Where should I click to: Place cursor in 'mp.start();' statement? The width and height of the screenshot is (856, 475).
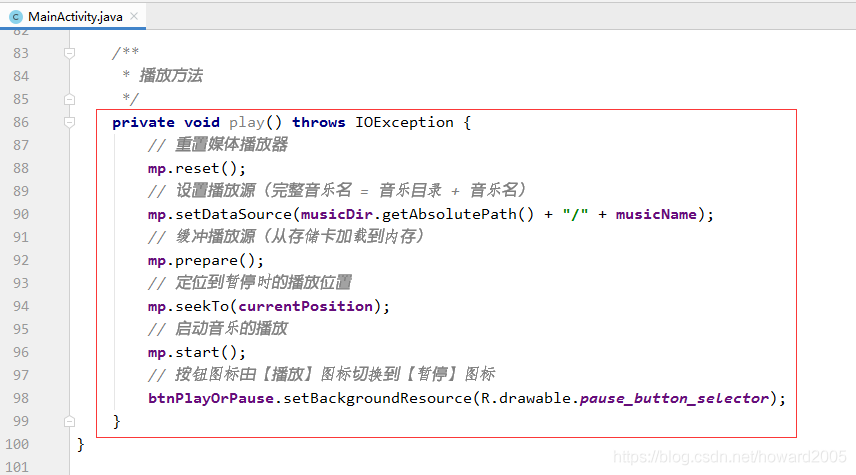(197, 352)
